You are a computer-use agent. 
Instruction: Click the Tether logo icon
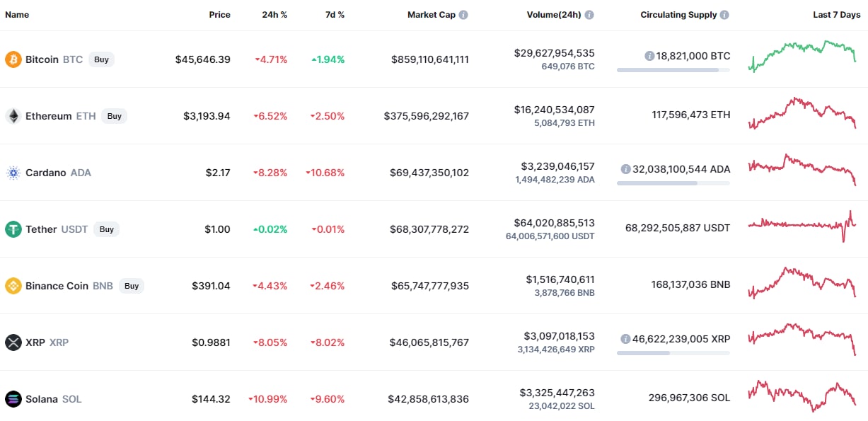click(x=13, y=229)
